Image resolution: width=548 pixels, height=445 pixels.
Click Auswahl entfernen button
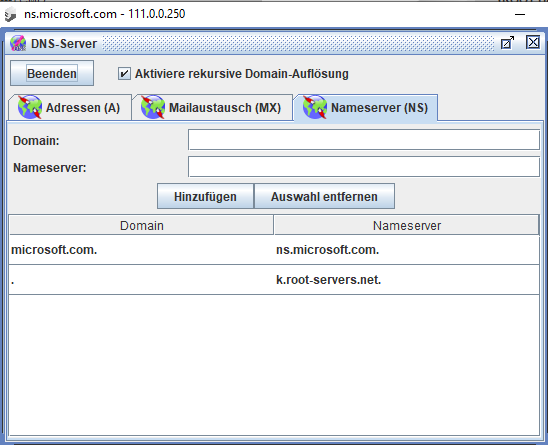pos(324,196)
